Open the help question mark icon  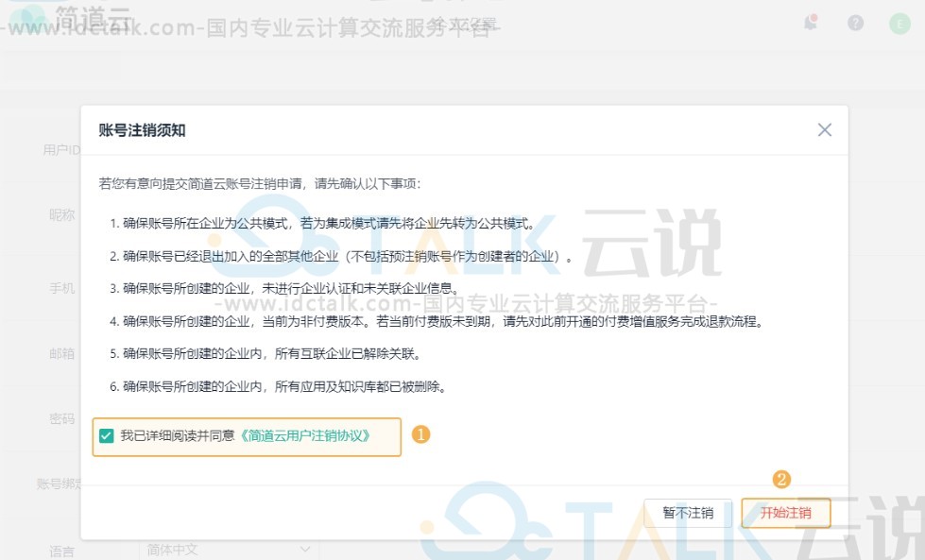point(855,23)
